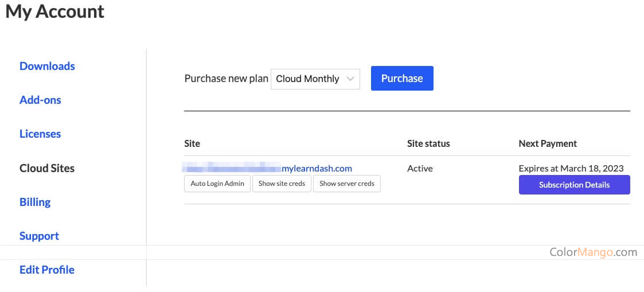Open the Billing page
Viewport: 644px width, 292px height.
click(35, 202)
